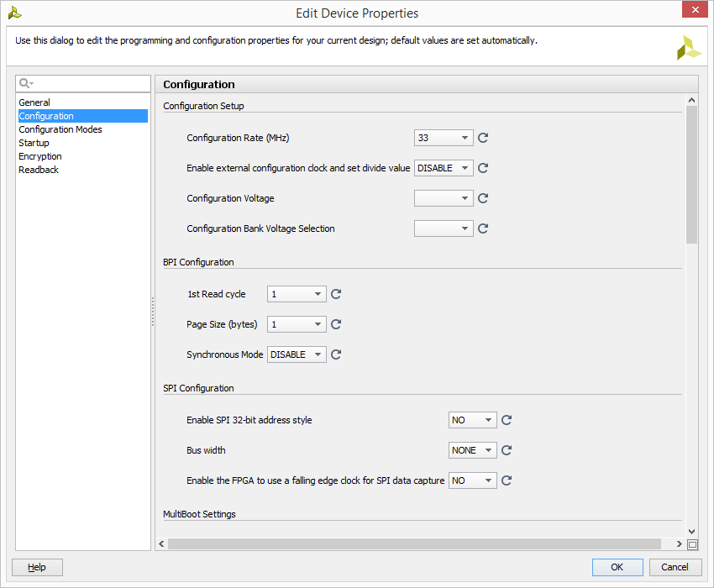714x588 pixels.
Task: Click the vertical scrollbar thumb
Action: 691,174
